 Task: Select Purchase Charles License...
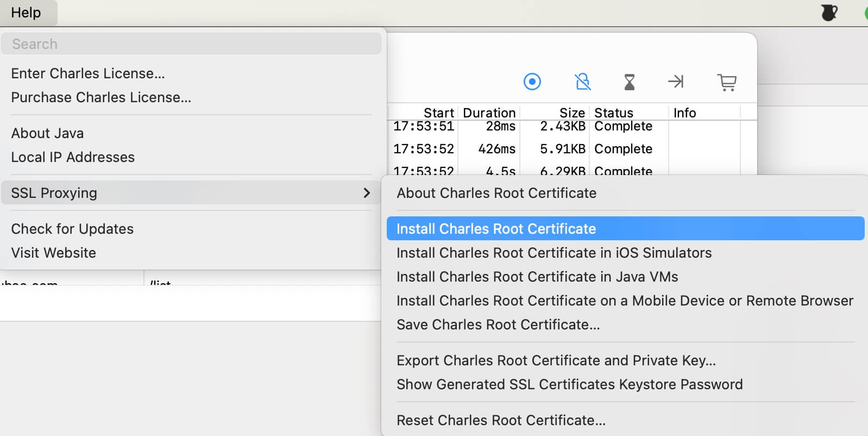[101, 97]
